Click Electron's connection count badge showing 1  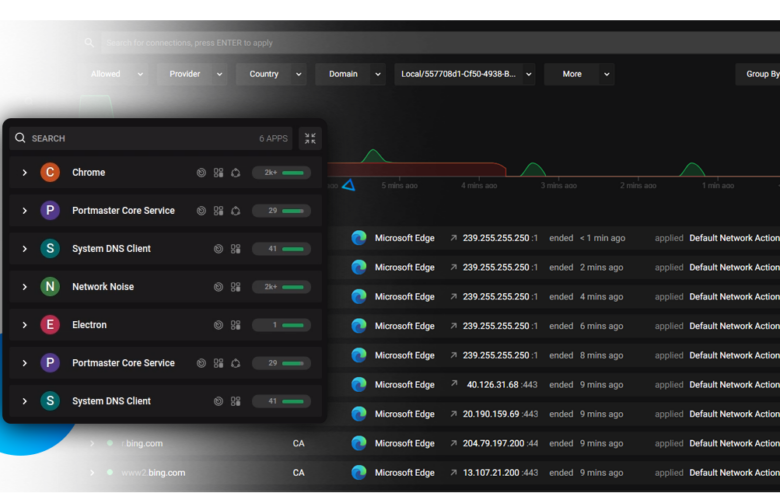click(x=282, y=325)
